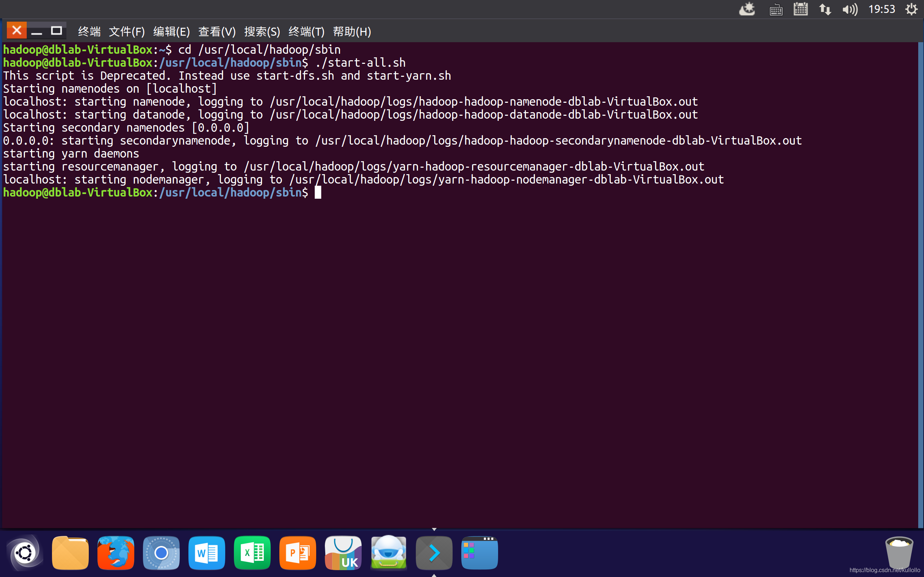Open the trash bin
The image size is (924, 577).
pyautogui.click(x=899, y=552)
